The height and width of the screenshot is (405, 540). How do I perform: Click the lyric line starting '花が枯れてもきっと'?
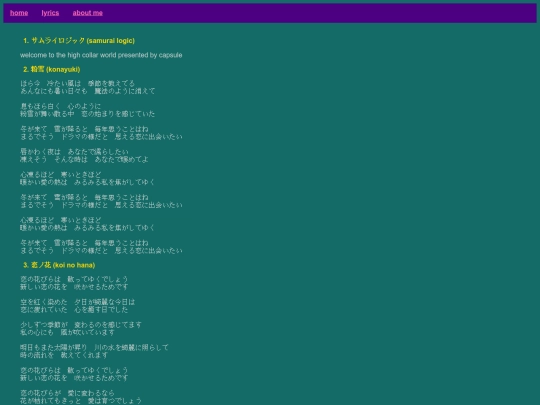coord(81,401)
